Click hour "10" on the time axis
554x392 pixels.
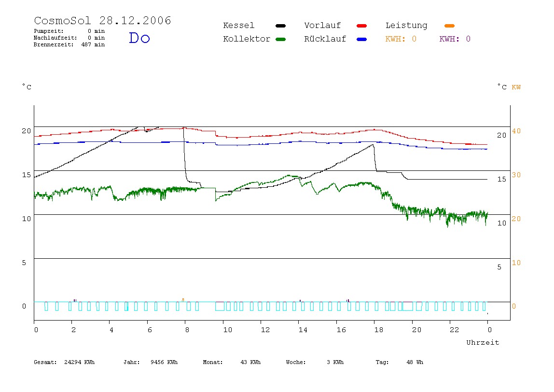point(228,330)
